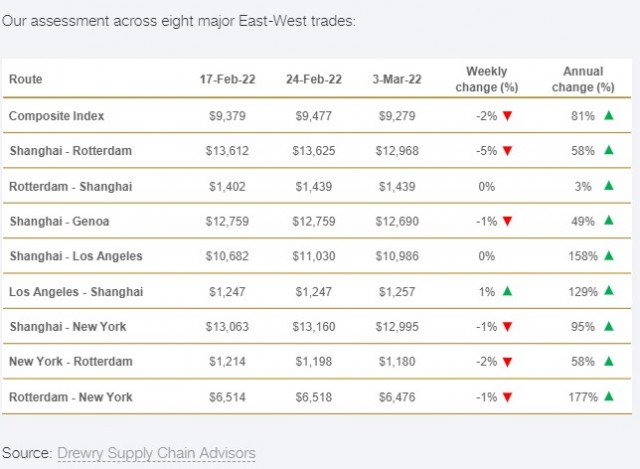The image size is (640, 469).
Task: Select the 3-Mar-22 column header
Action: (397, 79)
